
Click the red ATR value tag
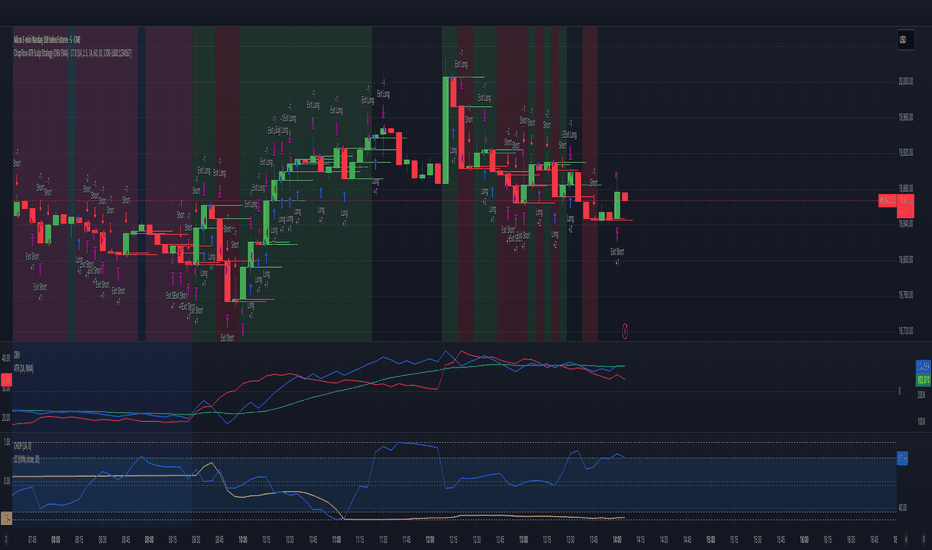(x=6, y=381)
